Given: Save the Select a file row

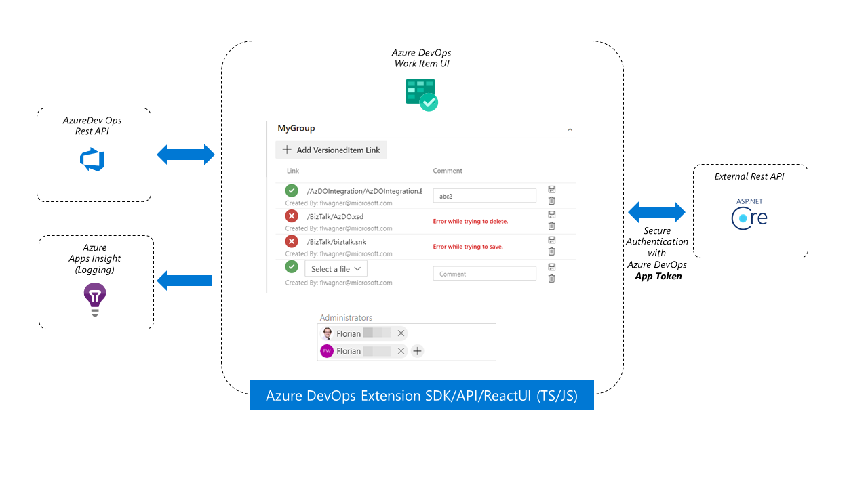Looking at the screenshot, I should (x=551, y=267).
